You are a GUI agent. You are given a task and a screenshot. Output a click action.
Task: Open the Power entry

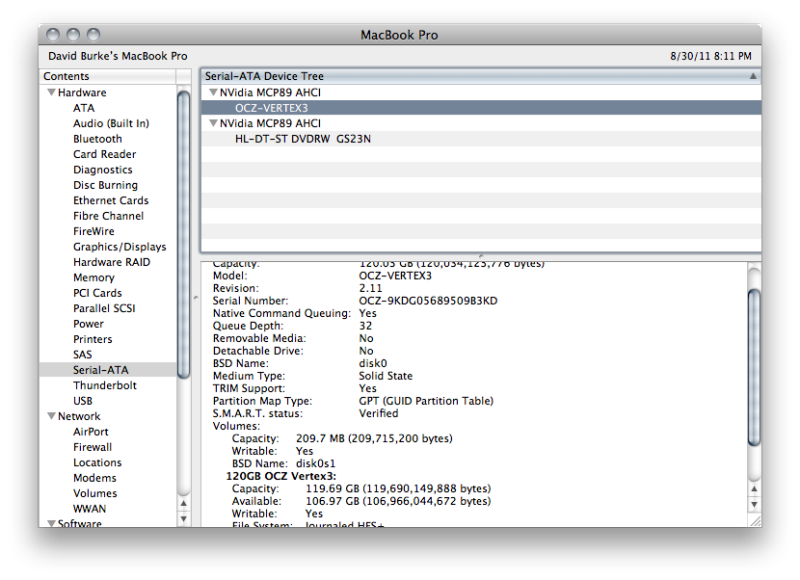coord(88,323)
